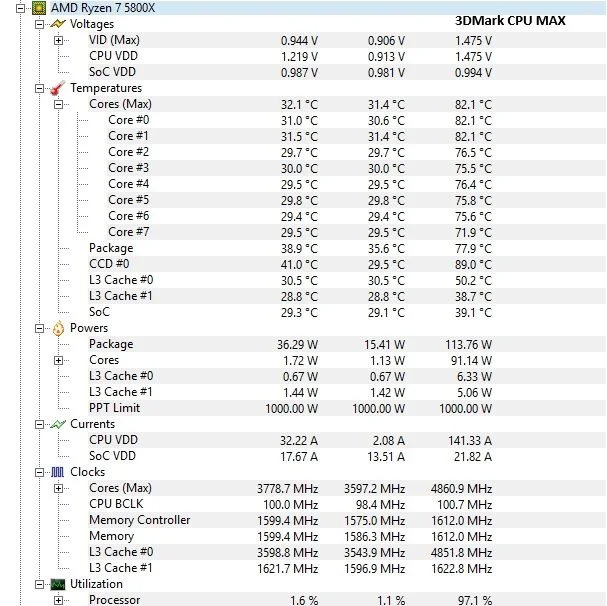Select the Core #0 temperature row

tap(357, 120)
